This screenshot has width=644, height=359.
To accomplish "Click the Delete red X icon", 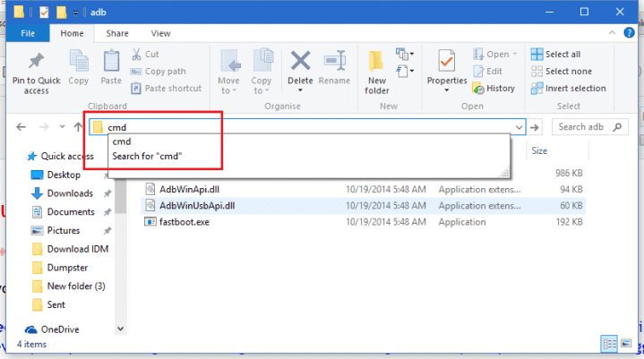I will pyautogui.click(x=300, y=61).
